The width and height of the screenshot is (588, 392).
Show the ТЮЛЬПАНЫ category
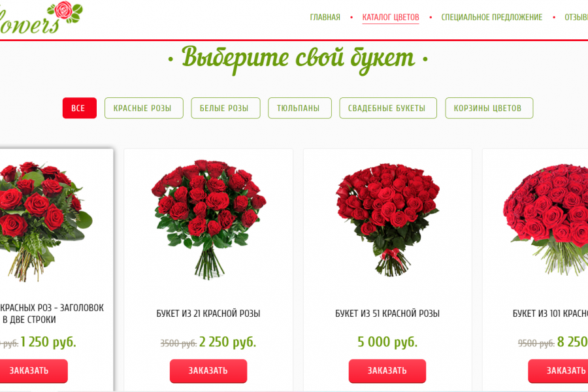[300, 108]
